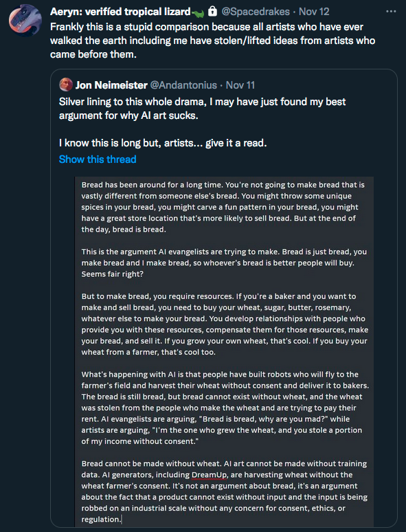Click the Show this thread link

[98, 159]
